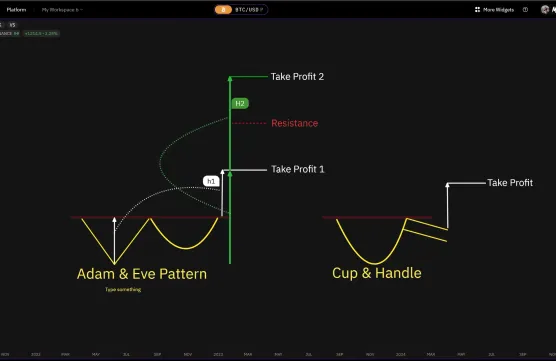Open the More Widgets grid icon

point(477,10)
